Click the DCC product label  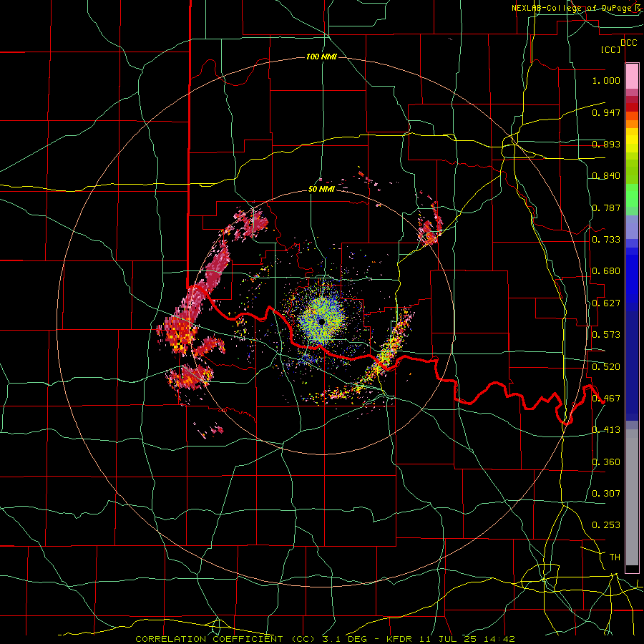[628, 43]
